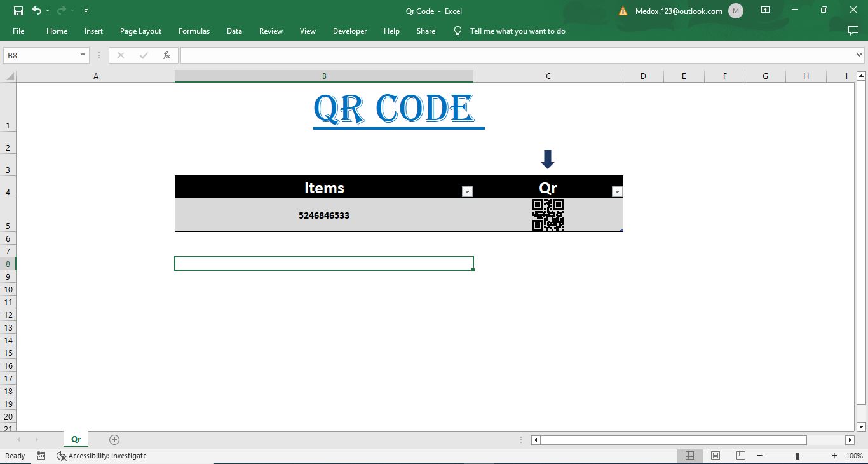Click the previous sheet navigation arrow
The height and width of the screenshot is (464, 868).
pyautogui.click(x=18, y=439)
